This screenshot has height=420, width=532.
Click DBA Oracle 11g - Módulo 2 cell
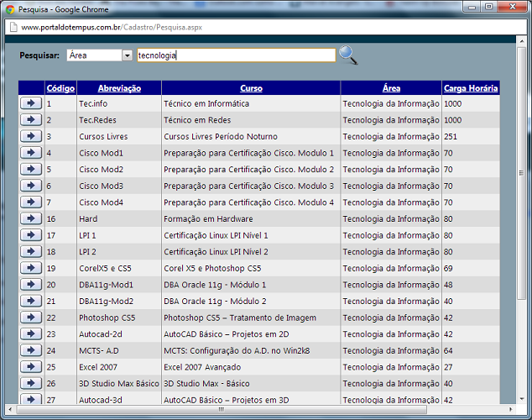tap(215, 302)
